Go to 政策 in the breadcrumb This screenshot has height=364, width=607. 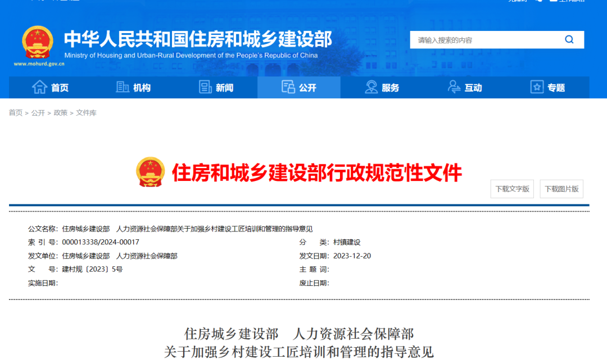click(60, 112)
